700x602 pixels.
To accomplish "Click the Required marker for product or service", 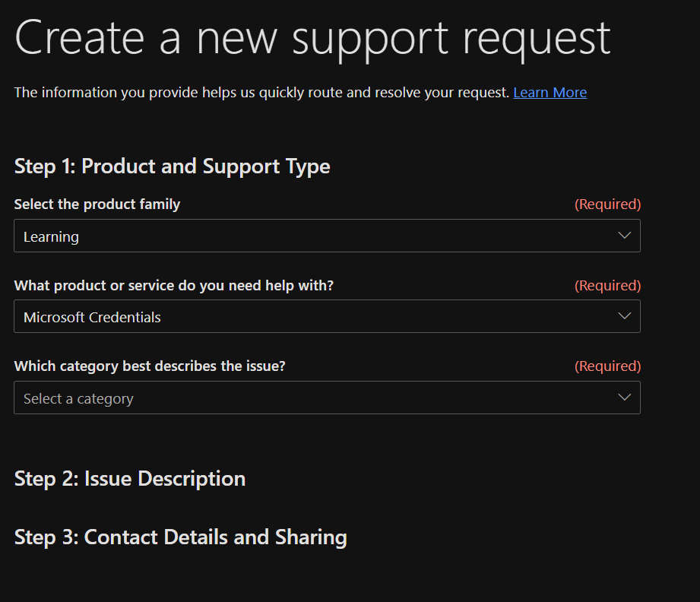I will (607, 286).
